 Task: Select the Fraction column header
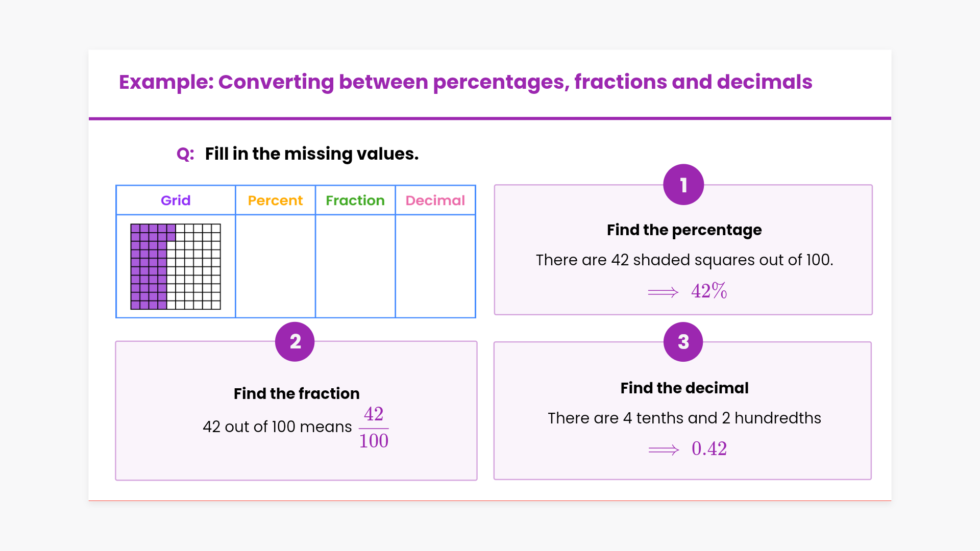(355, 201)
